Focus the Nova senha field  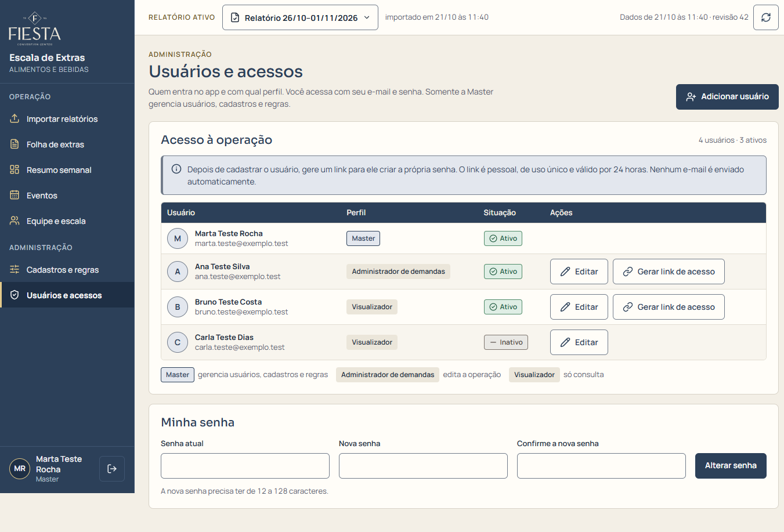(x=423, y=466)
